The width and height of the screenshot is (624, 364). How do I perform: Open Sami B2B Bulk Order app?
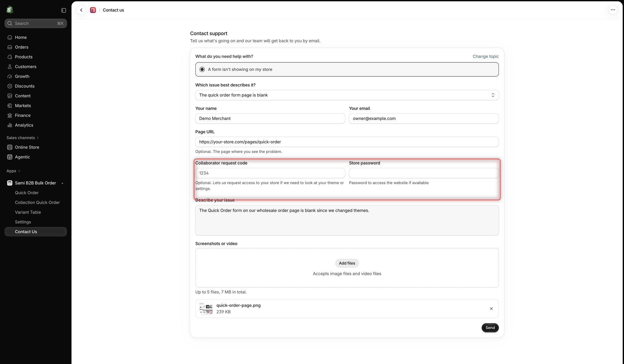pos(35,183)
